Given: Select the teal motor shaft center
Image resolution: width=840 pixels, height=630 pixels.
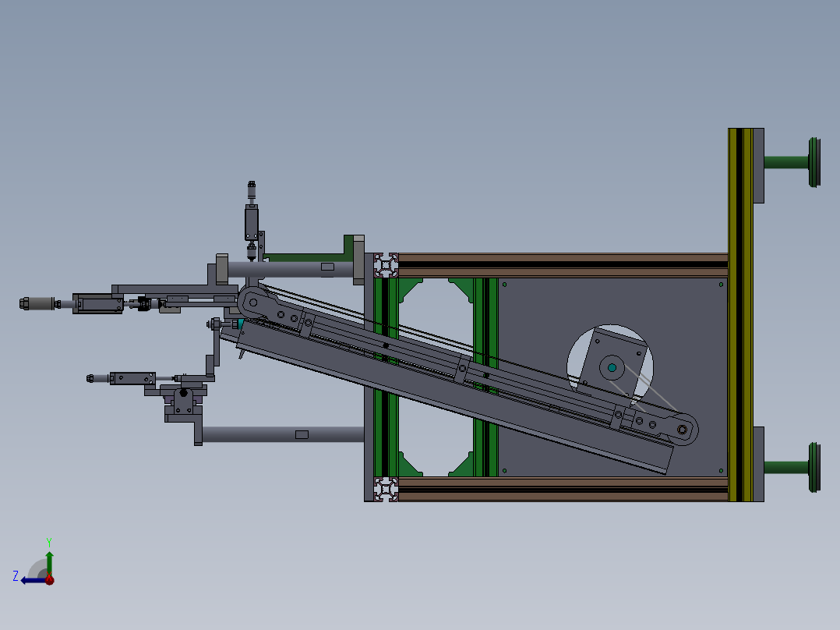Looking at the screenshot, I should click(x=612, y=368).
